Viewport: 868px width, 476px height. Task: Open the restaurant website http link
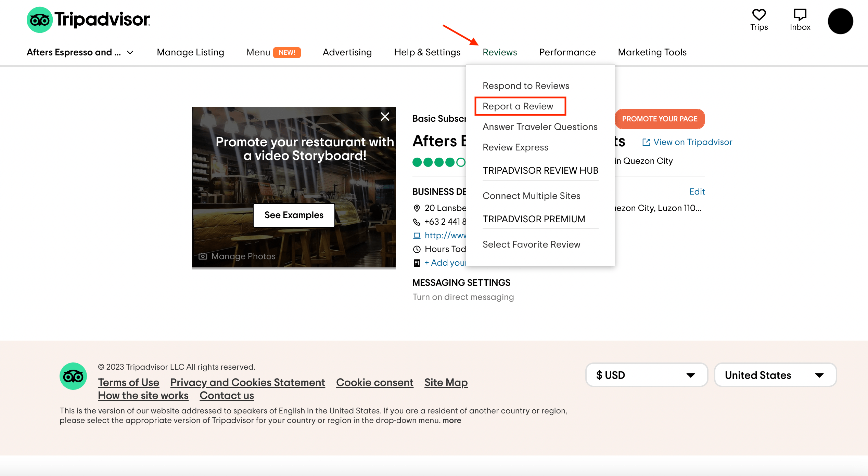click(445, 235)
